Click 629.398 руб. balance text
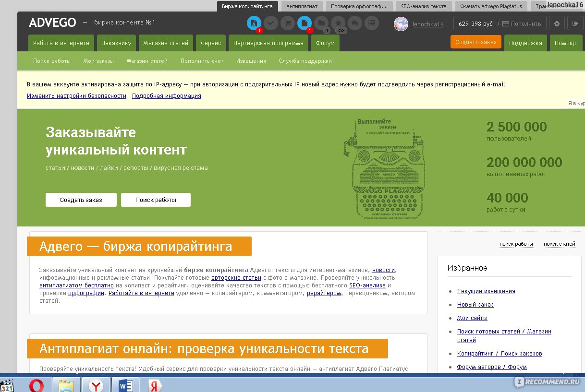Viewport: 585px width, 392px height. (476, 24)
